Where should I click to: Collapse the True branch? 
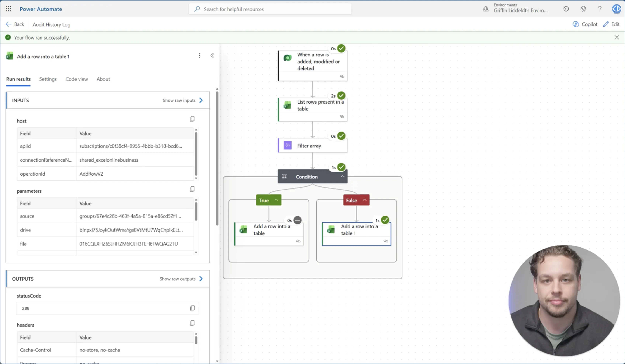[276, 200]
